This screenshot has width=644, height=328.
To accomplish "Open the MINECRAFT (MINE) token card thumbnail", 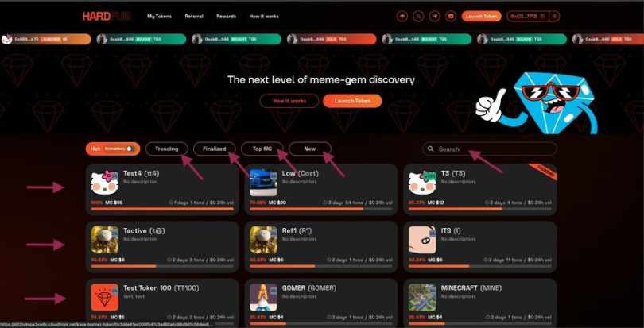I will 422,297.
